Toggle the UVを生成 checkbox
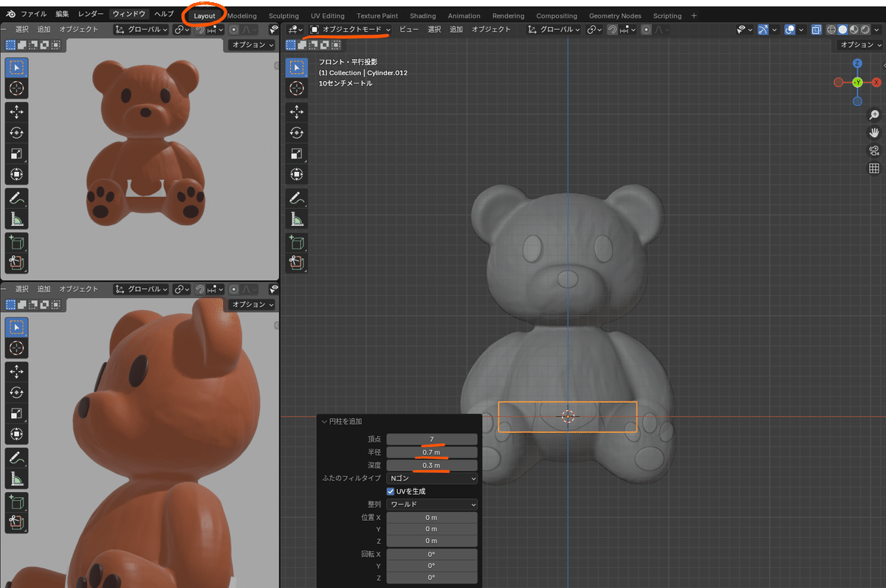This screenshot has width=886, height=588. (391, 491)
